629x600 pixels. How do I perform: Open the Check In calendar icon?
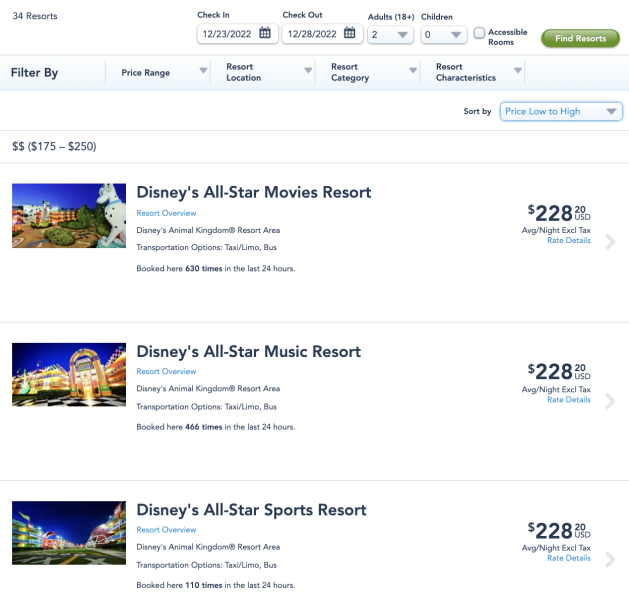pyautogui.click(x=265, y=33)
